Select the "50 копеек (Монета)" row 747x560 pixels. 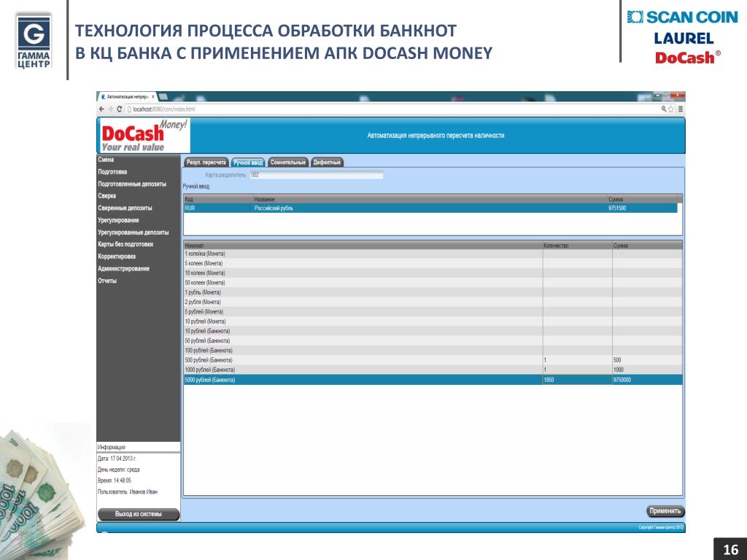click(433, 283)
